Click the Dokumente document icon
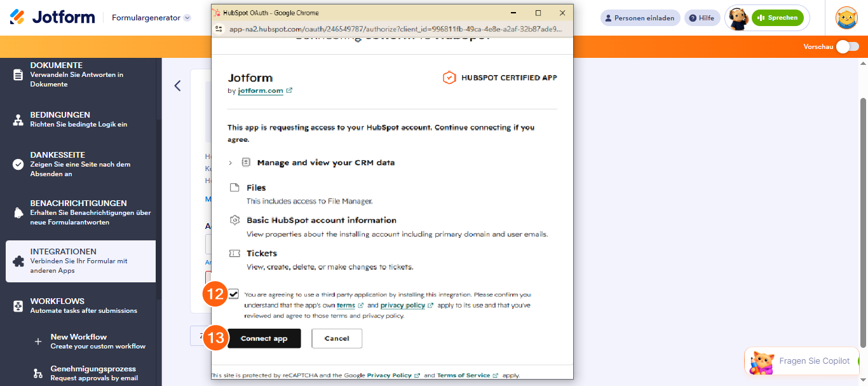 pos(18,74)
